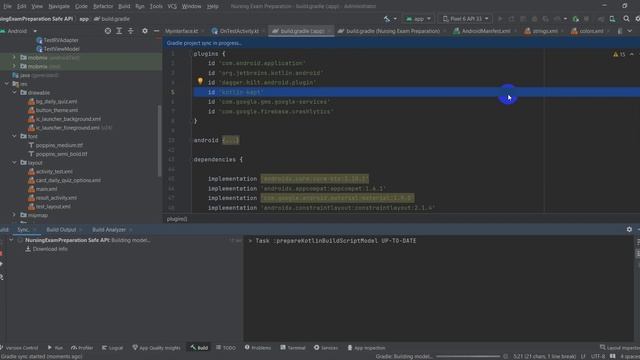The height and width of the screenshot is (360, 640).
Task: Expand the mipmap folder
Action: tap(15, 215)
